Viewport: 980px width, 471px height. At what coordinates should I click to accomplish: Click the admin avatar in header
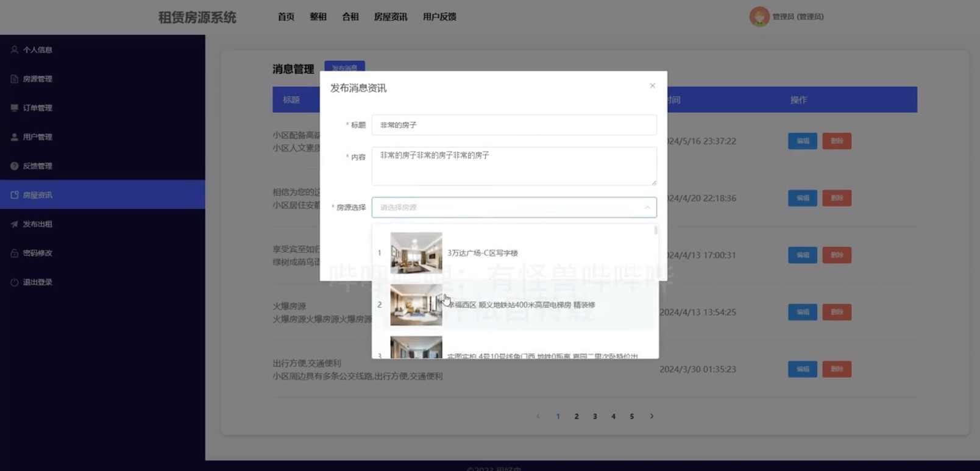coord(759,16)
